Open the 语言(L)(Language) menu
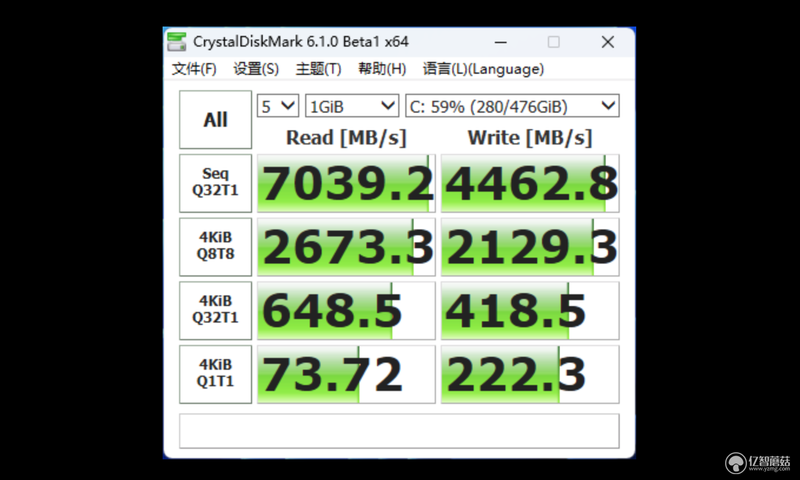Screen dimensions: 800x480 483,69
